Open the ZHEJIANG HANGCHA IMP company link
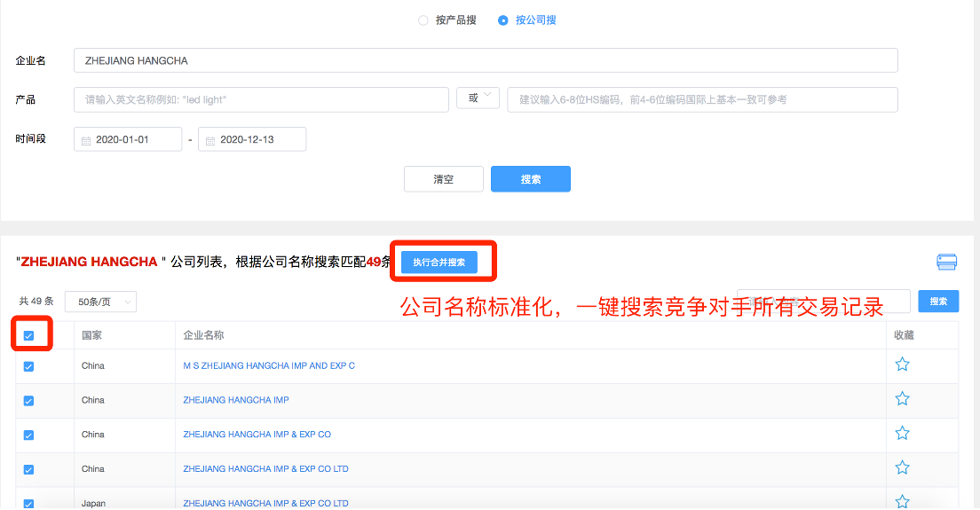Screen dimensions: 980x510 [235, 400]
